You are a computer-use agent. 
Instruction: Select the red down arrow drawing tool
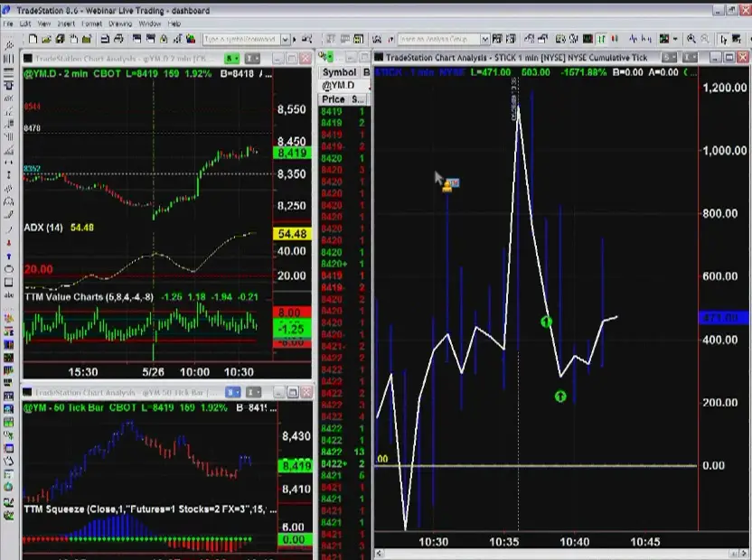(x=9, y=244)
